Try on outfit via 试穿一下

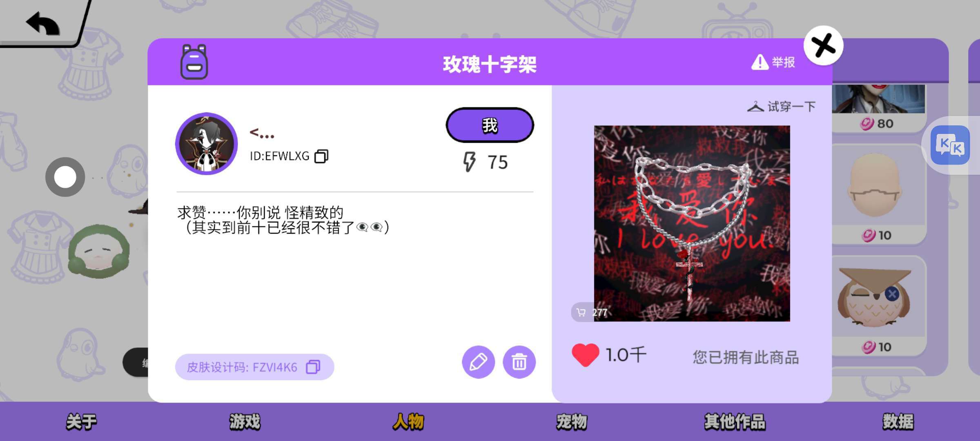[x=782, y=107]
